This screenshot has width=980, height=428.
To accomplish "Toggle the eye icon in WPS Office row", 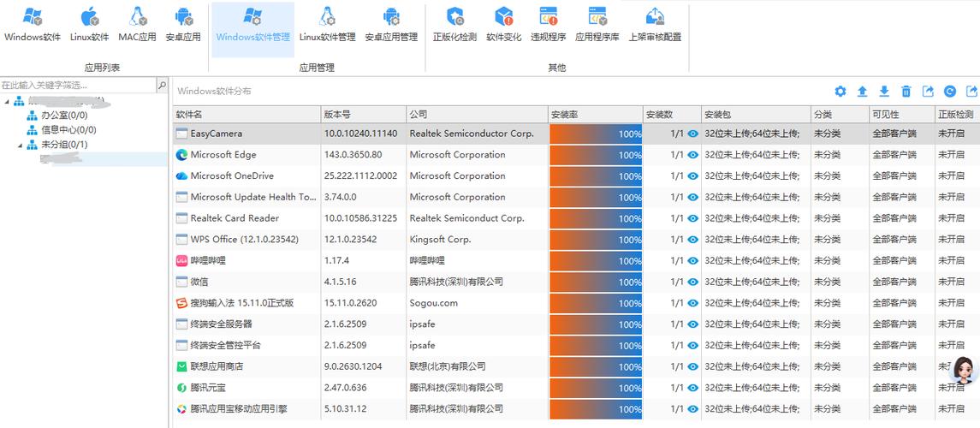I will click(x=692, y=240).
